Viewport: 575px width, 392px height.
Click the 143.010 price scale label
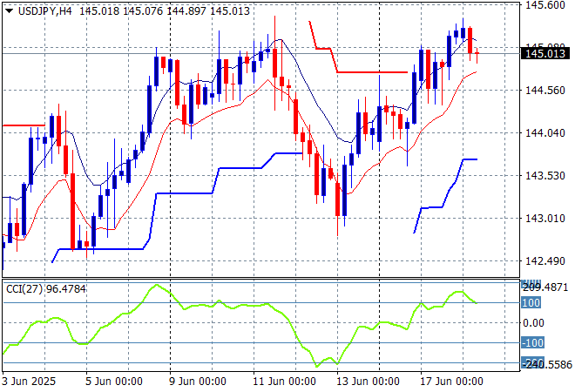(x=545, y=219)
